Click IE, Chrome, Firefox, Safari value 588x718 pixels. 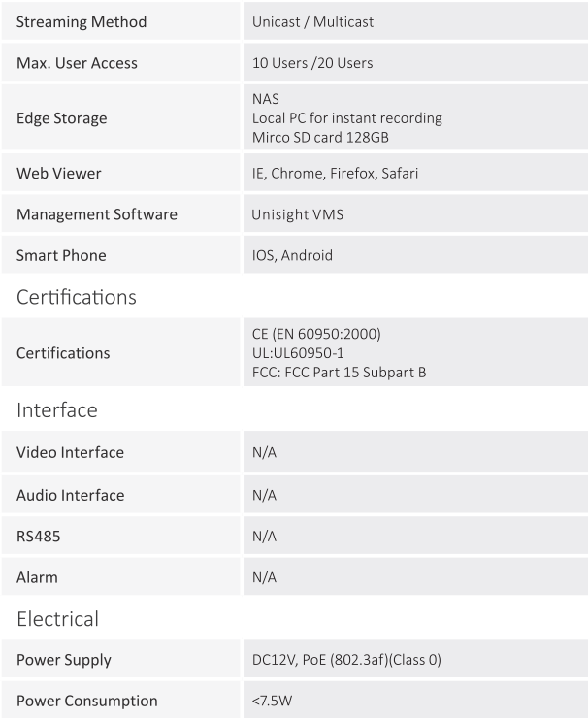tap(335, 173)
